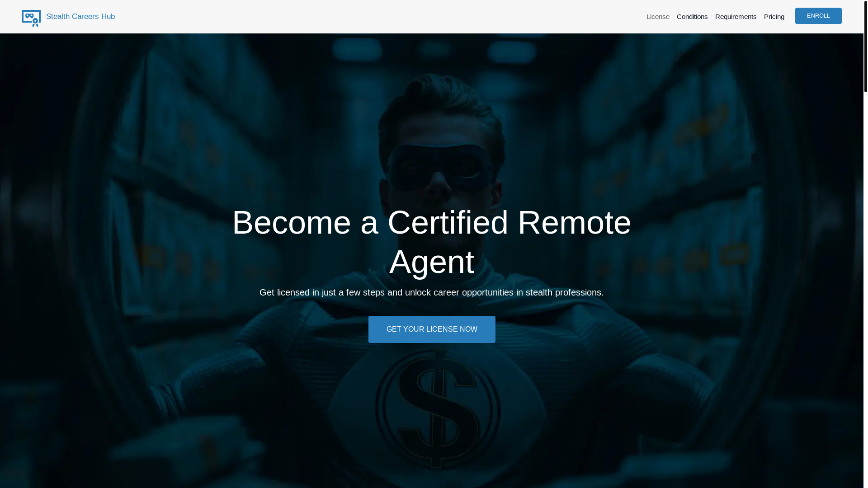Image resolution: width=868 pixels, height=488 pixels.
Task: Open the Stealth Careers Hub home link
Action: (80, 17)
